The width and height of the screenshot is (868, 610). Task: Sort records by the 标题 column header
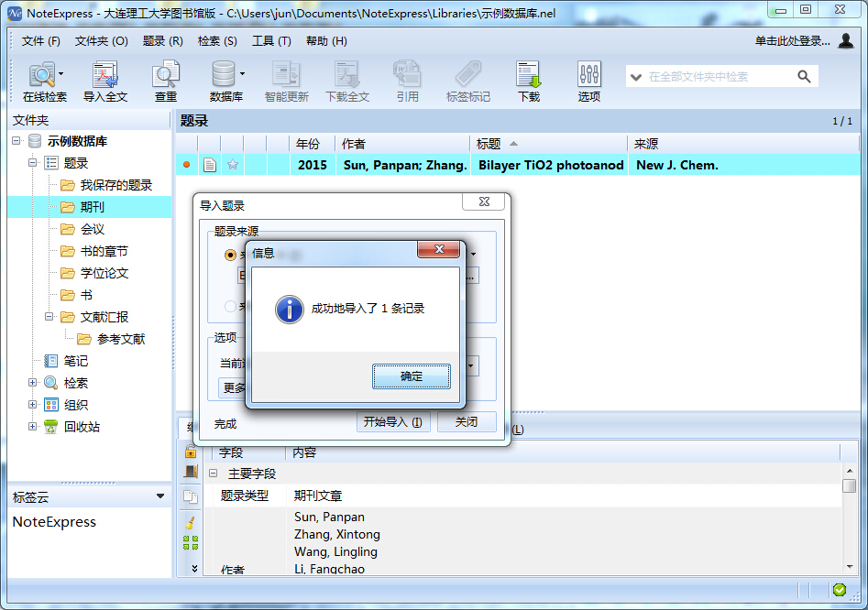tap(548, 144)
